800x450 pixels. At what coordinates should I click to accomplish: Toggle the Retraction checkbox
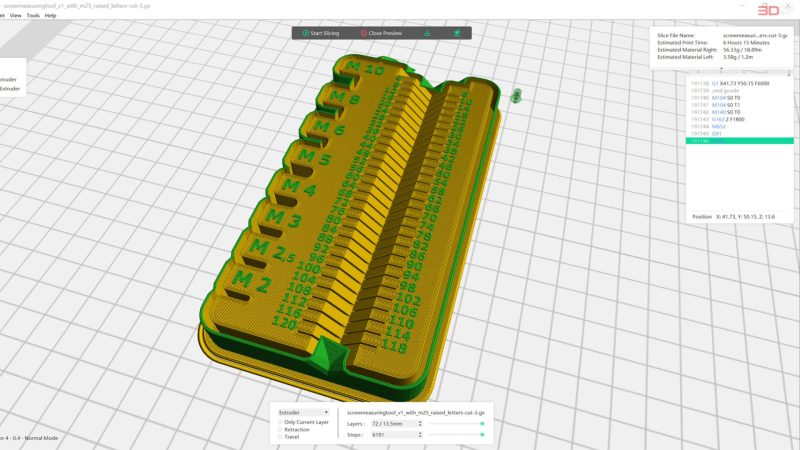click(x=280, y=430)
